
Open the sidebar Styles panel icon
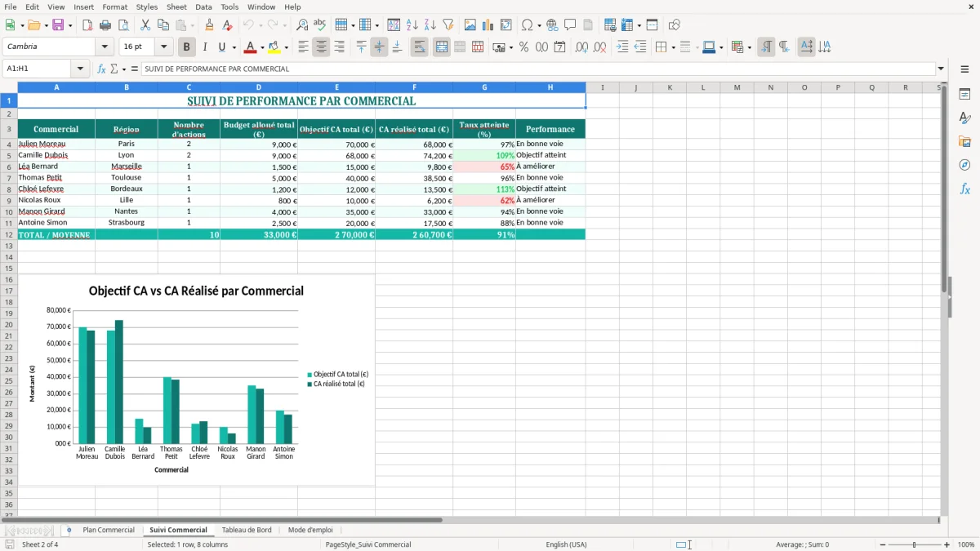[964, 118]
